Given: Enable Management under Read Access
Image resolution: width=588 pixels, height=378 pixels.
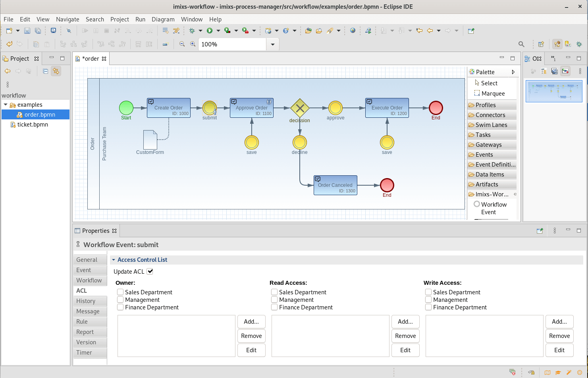Looking at the screenshot, I should tap(274, 299).
